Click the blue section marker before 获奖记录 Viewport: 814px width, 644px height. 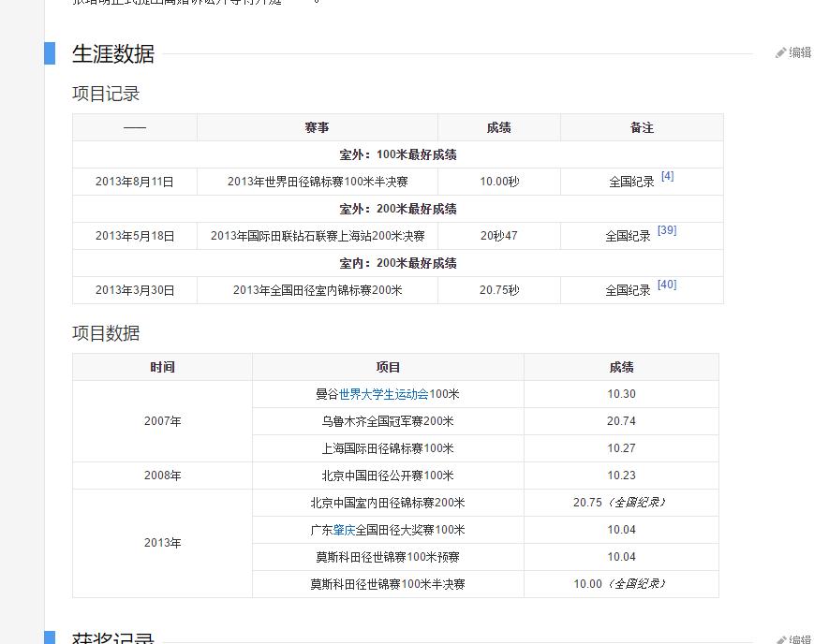(49, 637)
